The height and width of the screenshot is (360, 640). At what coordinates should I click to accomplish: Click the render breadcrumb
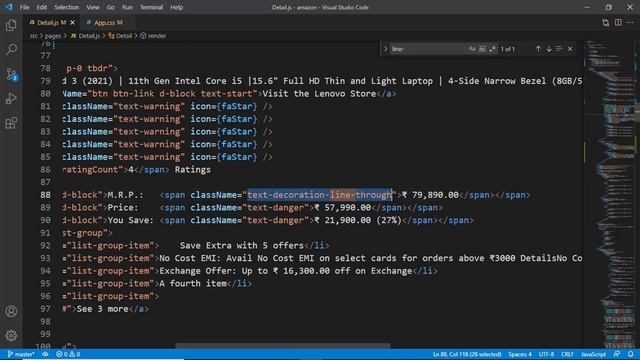[x=153, y=36]
